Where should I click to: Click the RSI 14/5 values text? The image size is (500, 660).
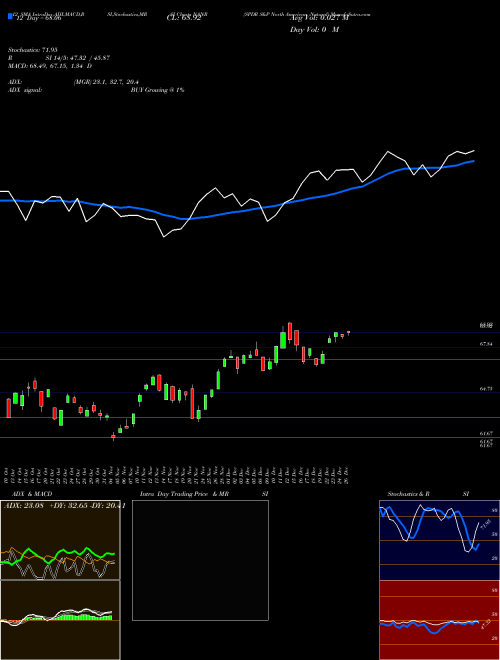78,58
